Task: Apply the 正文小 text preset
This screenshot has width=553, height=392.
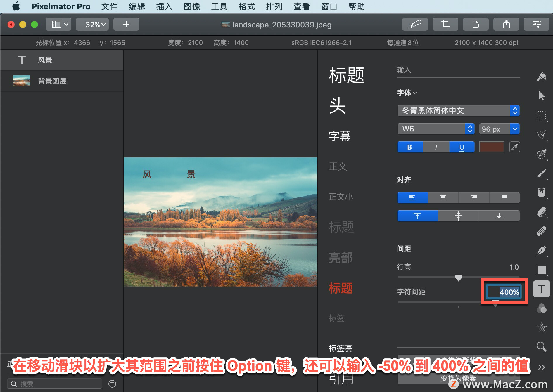Action: pyautogui.click(x=341, y=197)
